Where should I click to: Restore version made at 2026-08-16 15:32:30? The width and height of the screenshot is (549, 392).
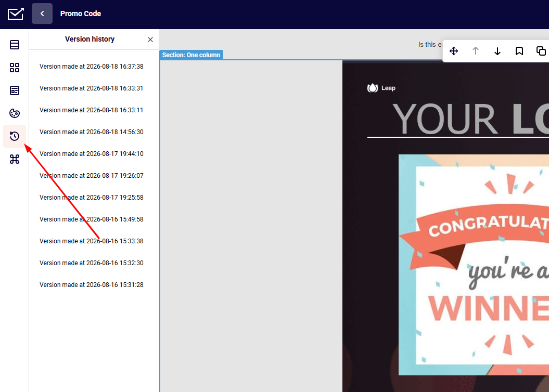[92, 263]
